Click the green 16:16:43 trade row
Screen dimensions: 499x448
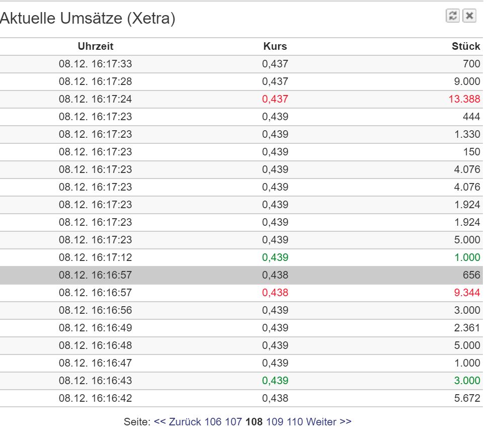241,380
